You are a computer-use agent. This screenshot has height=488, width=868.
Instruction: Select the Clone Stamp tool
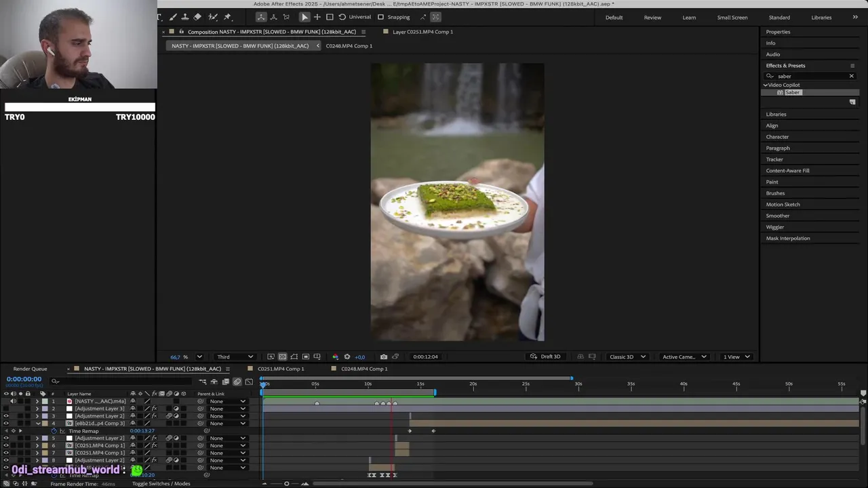point(184,17)
